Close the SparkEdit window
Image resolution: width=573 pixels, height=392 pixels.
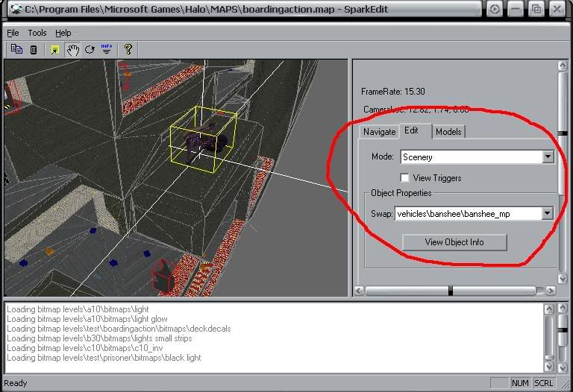coord(557,9)
